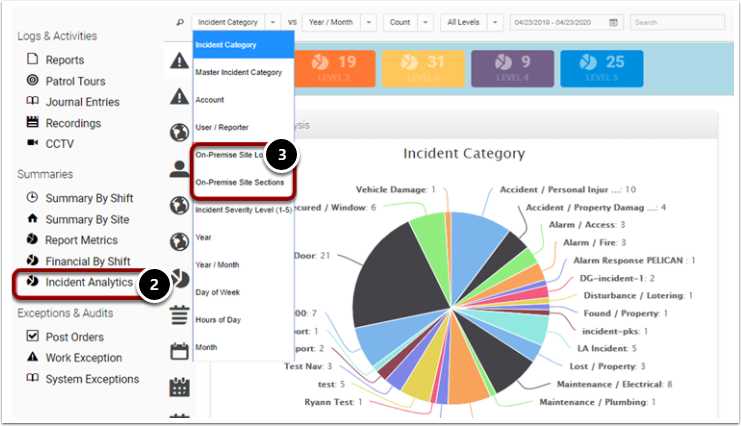This screenshot has height=426, width=741.
Task: Click the blue Level 5 tile
Action: (x=602, y=69)
